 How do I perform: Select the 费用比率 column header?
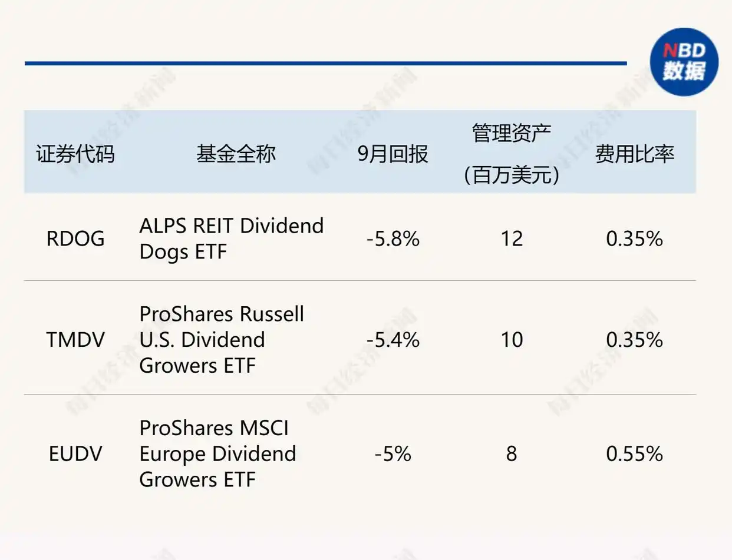click(634, 154)
